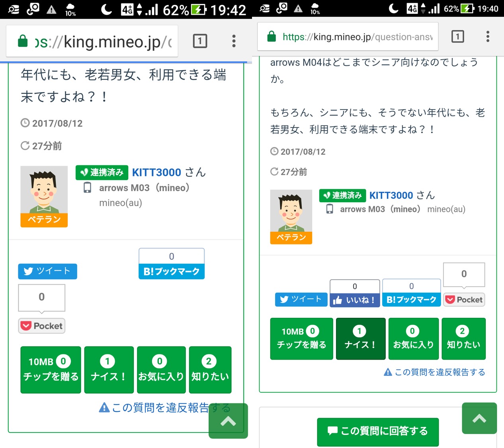Open the right browser's three-dot menu

pyautogui.click(x=487, y=37)
